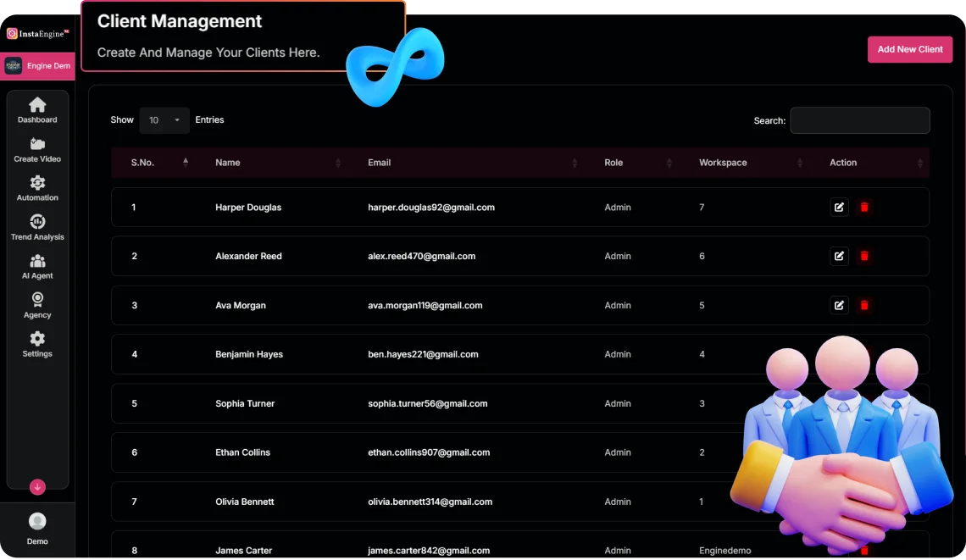Open the Show entries count dropdown
966x560 pixels.
(164, 120)
